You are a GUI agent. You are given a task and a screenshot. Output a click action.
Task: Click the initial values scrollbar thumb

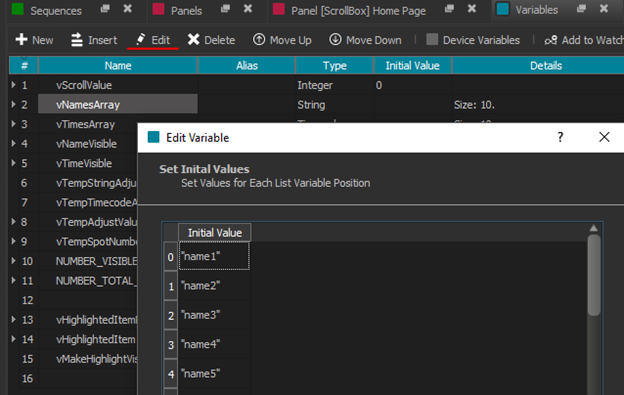pos(594,275)
